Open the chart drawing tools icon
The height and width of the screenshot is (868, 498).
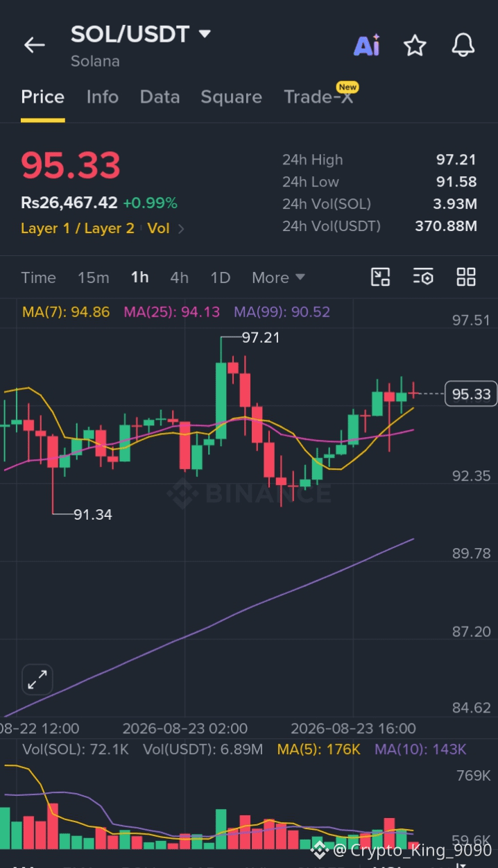click(x=380, y=277)
